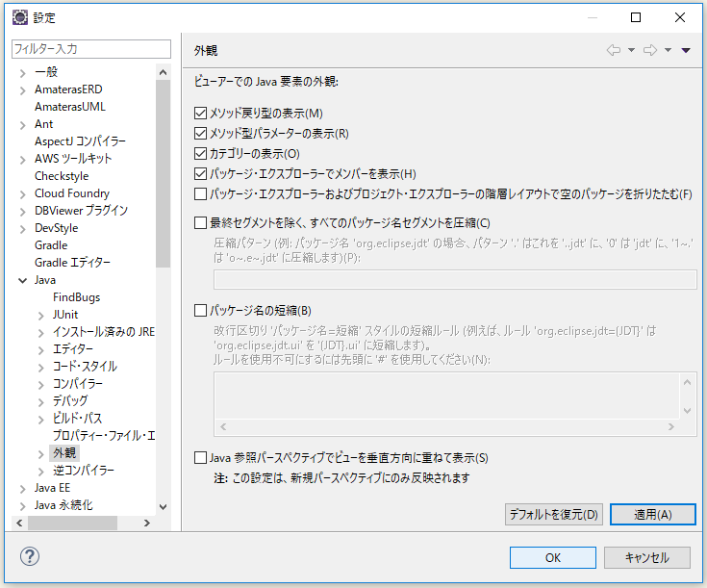This screenshot has height=588, width=707.
Task: Select Gradle in the tree
Action: click(x=51, y=245)
